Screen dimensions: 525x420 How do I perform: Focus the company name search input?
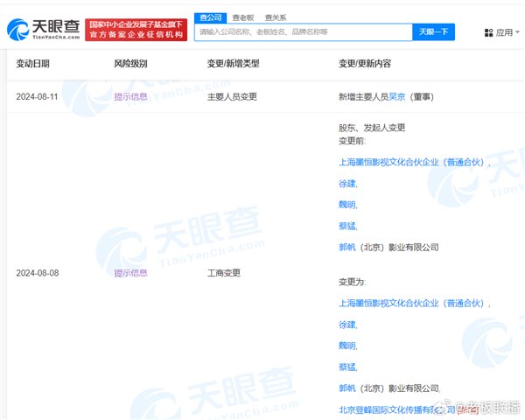[x=304, y=32]
